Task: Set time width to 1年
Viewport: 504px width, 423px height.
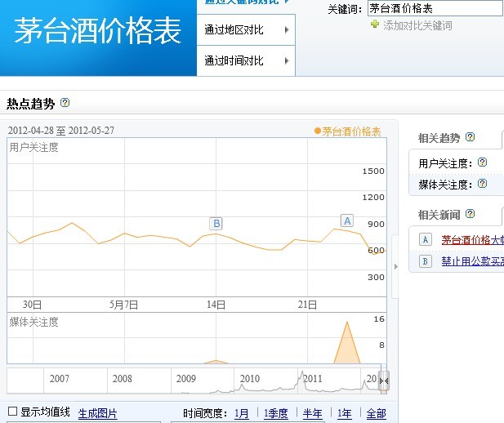Action: 344,413
